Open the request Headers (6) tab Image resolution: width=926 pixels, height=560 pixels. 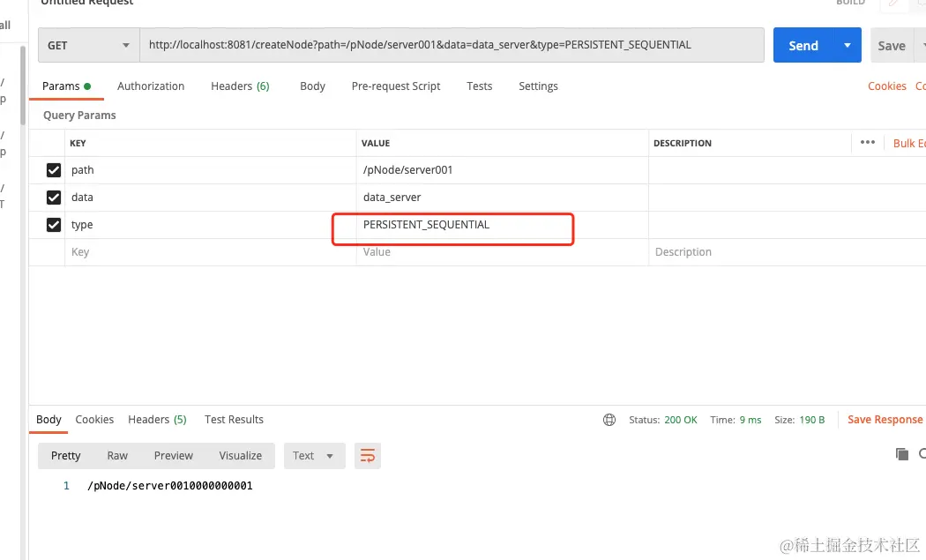tap(240, 86)
